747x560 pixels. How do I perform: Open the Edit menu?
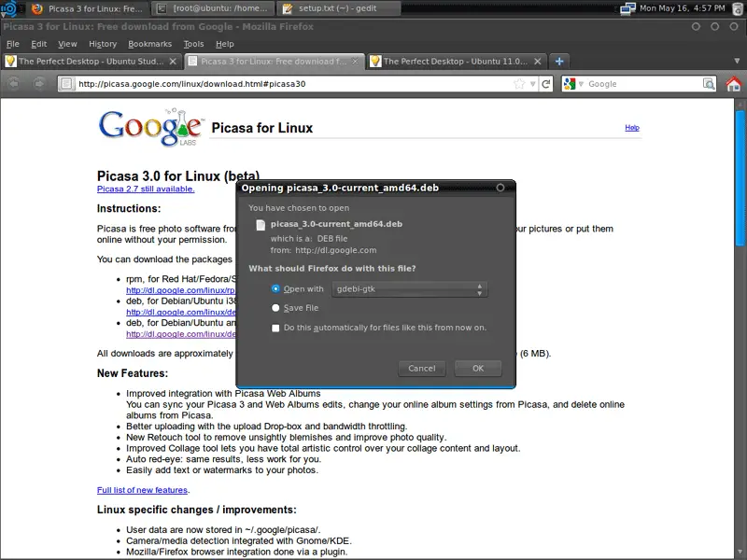click(x=38, y=44)
